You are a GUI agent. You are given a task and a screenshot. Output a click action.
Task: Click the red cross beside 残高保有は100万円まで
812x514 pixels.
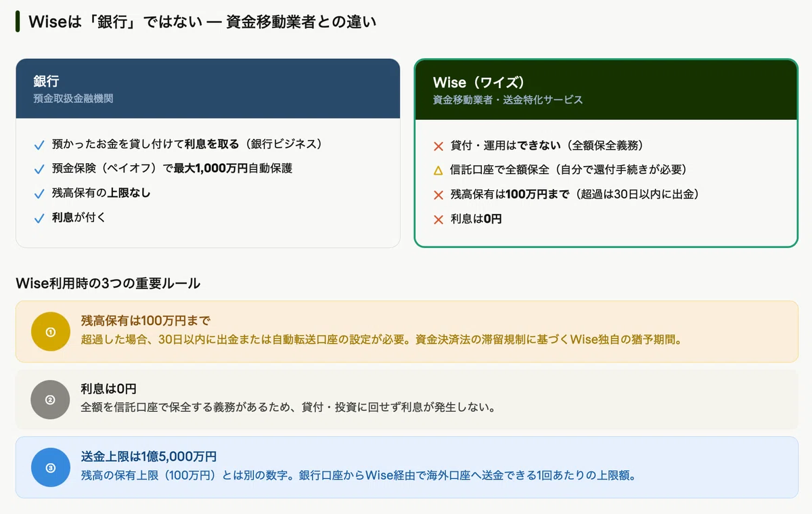click(x=438, y=195)
